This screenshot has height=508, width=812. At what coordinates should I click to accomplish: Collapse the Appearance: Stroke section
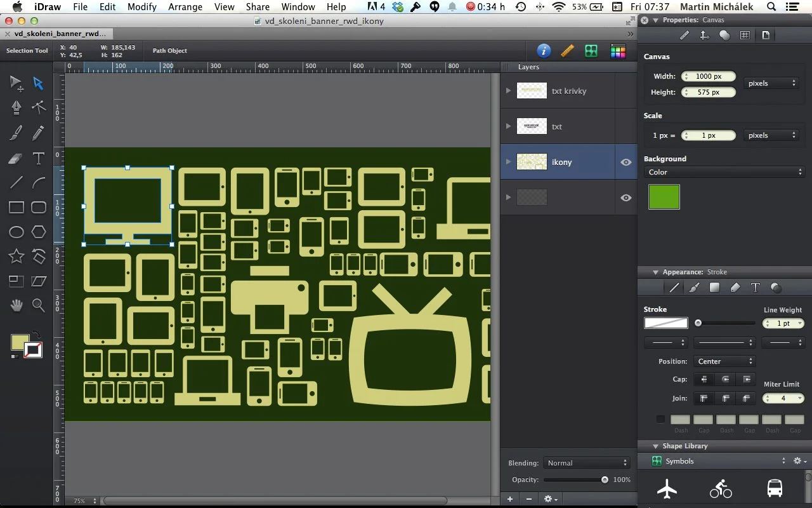click(x=656, y=272)
